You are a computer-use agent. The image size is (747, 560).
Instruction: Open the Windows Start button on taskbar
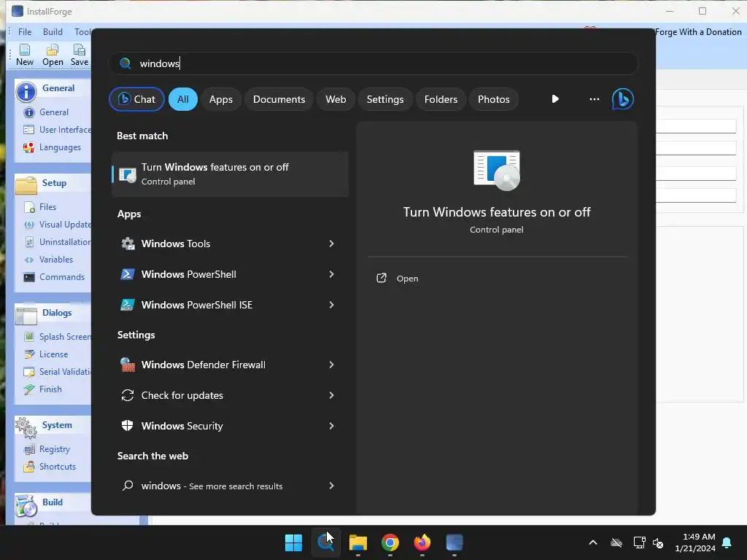coord(293,542)
